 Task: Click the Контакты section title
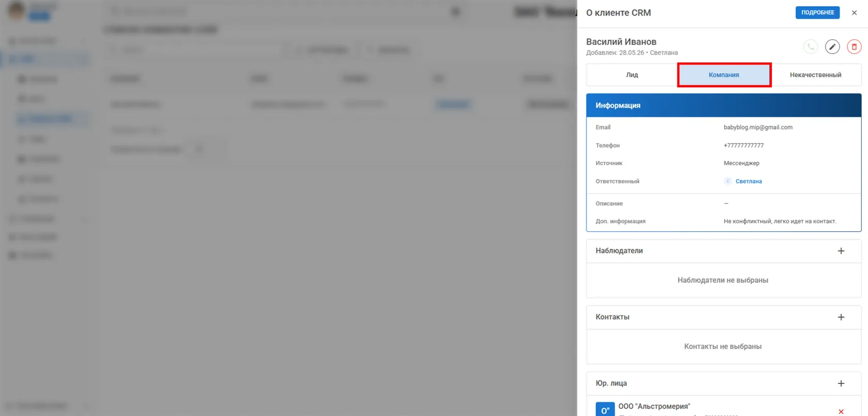[x=612, y=317]
